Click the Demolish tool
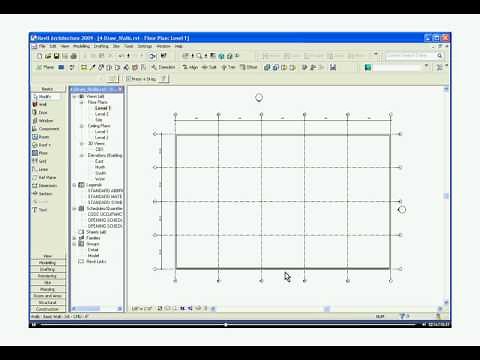The height and width of the screenshot is (360, 480). [163, 67]
